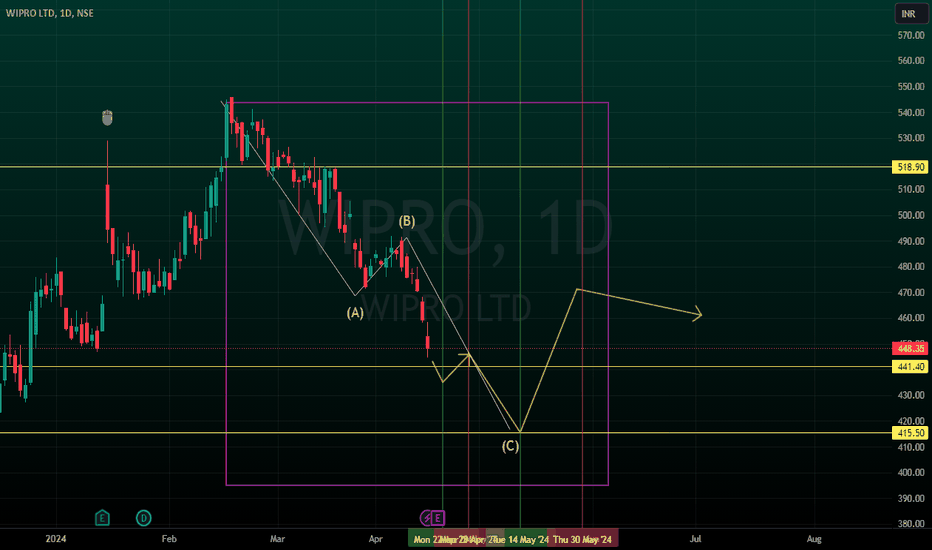Select the Thu 30 May '24 date label

pyautogui.click(x=582, y=539)
